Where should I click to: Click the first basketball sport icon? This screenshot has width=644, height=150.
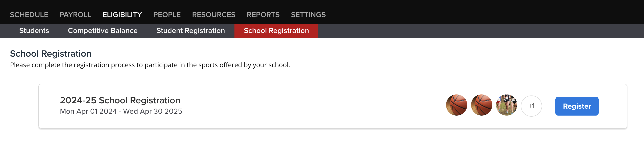(x=456, y=105)
